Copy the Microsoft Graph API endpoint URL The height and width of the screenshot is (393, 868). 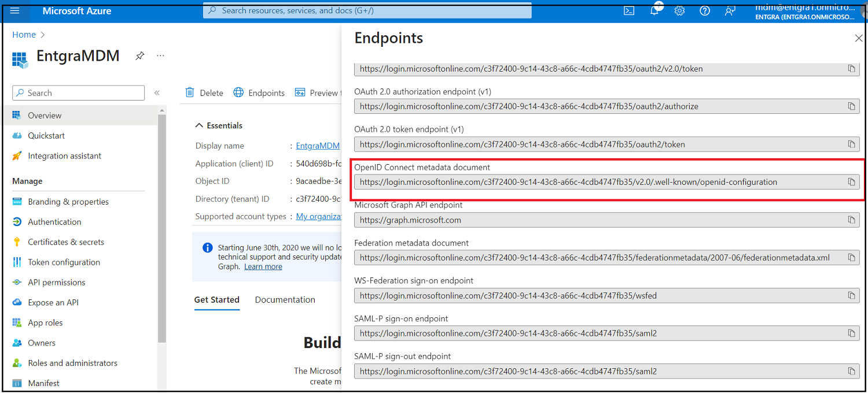click(851, 220)
